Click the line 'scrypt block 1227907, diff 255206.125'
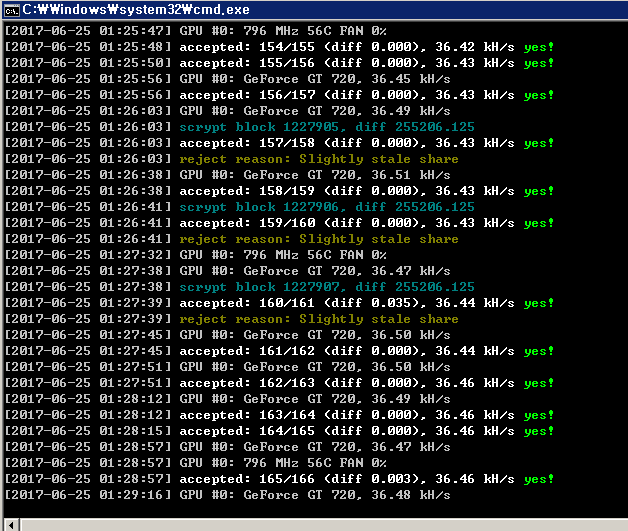This screenshot has height=531, width=628. tap(239, 287)
